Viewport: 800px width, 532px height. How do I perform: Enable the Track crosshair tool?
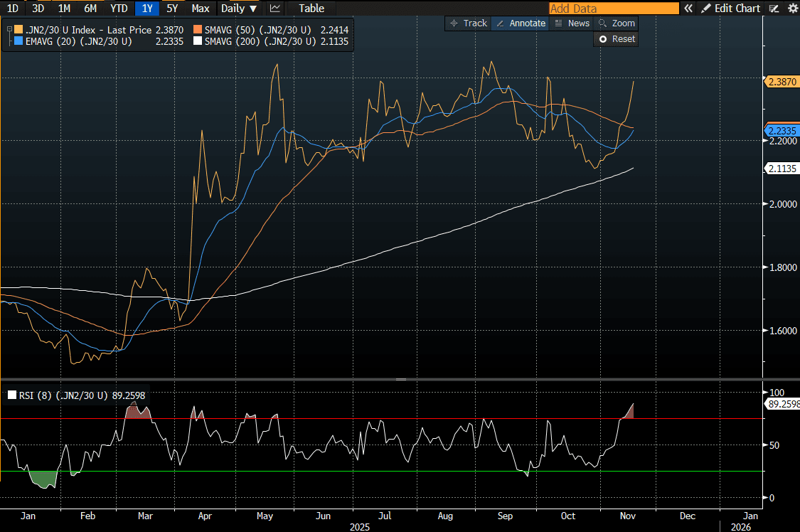coord(468,23)
